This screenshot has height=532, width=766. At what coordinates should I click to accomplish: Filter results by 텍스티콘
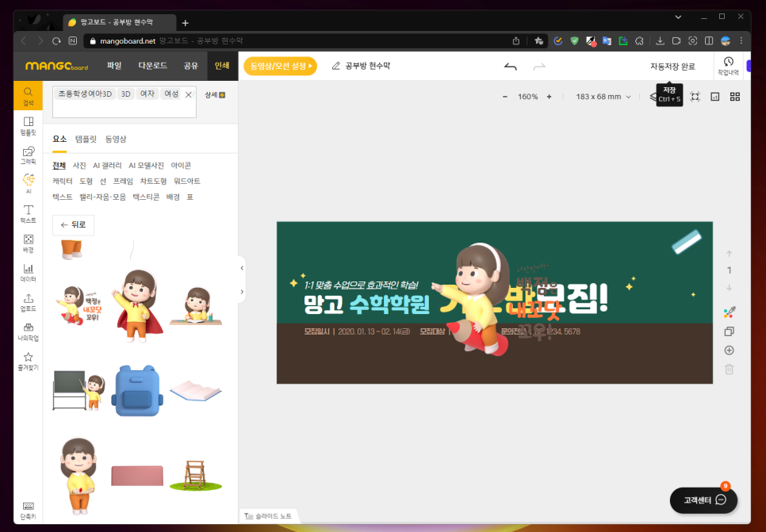(x=146, y=197)
